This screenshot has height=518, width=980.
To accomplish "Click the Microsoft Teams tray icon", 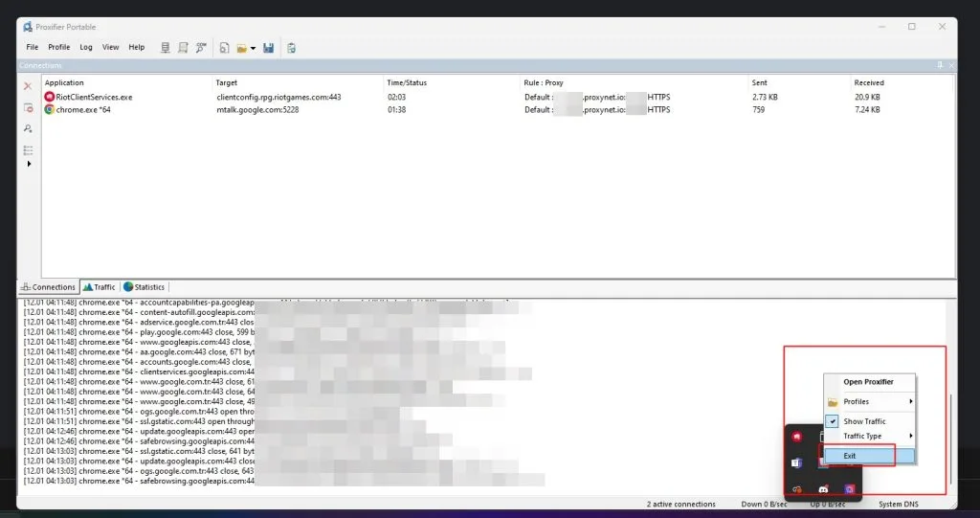I will 796,463.
